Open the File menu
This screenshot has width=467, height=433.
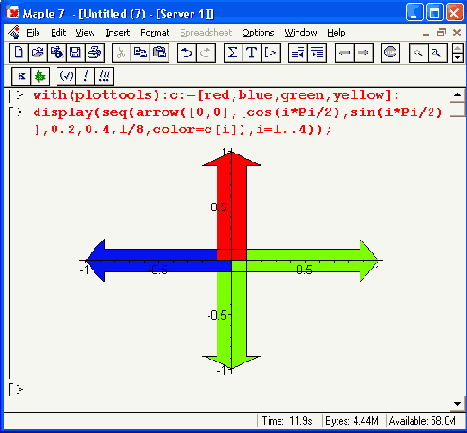pos(33,33)
